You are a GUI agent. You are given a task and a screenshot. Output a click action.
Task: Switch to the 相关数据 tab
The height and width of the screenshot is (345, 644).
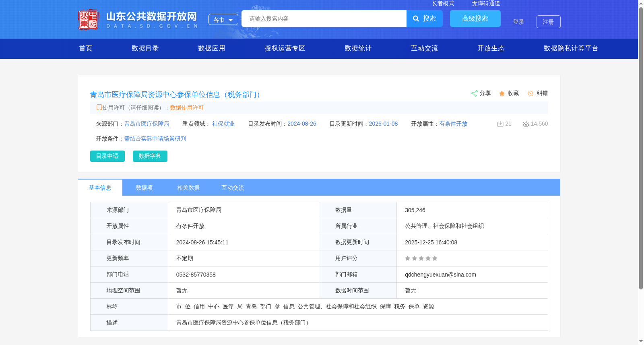(189, 188)
